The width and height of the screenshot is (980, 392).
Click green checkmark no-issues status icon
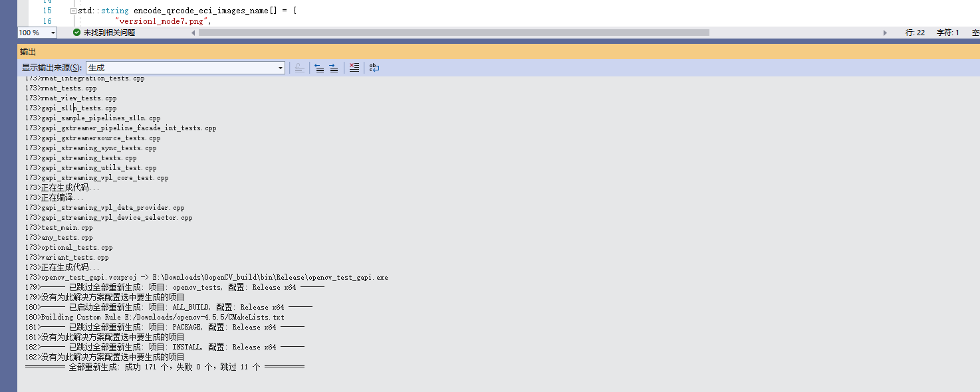pos(77,33)
